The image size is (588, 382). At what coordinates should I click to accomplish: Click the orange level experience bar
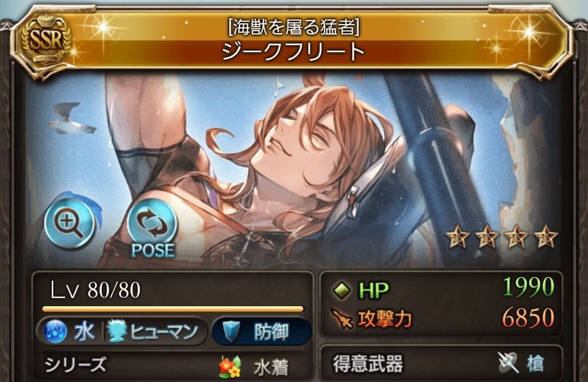click(x=173, y=309)
